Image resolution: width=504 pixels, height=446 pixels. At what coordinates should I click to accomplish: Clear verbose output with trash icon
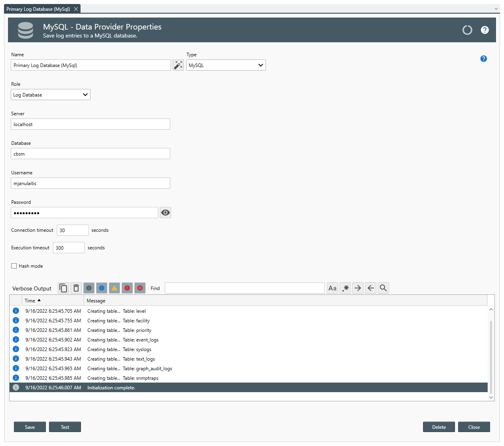tap(76, 288)
